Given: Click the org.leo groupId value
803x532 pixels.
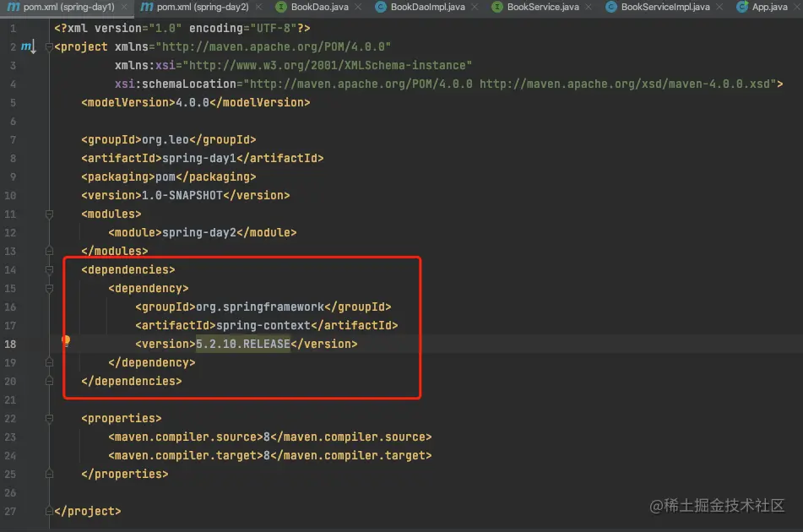Looking at the screenshot, I should tap(165, 140).
